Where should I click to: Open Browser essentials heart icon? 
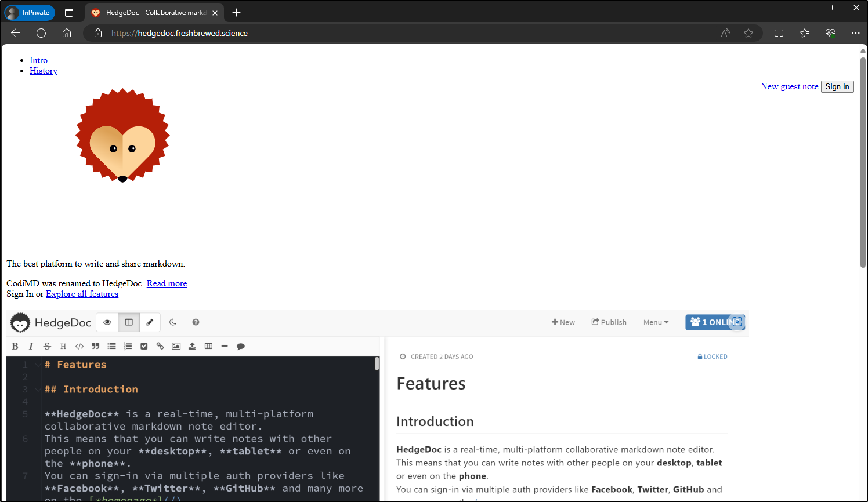(x=830, y=33)
